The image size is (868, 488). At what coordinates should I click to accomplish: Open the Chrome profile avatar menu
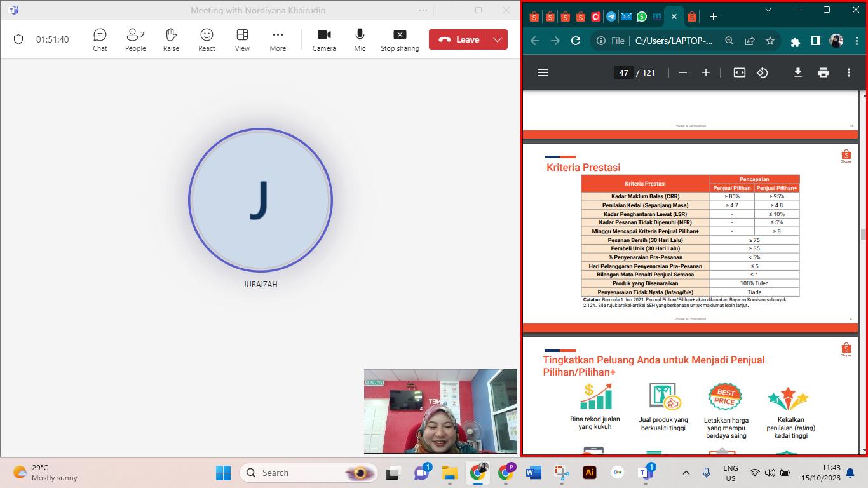tap(836, 41)
